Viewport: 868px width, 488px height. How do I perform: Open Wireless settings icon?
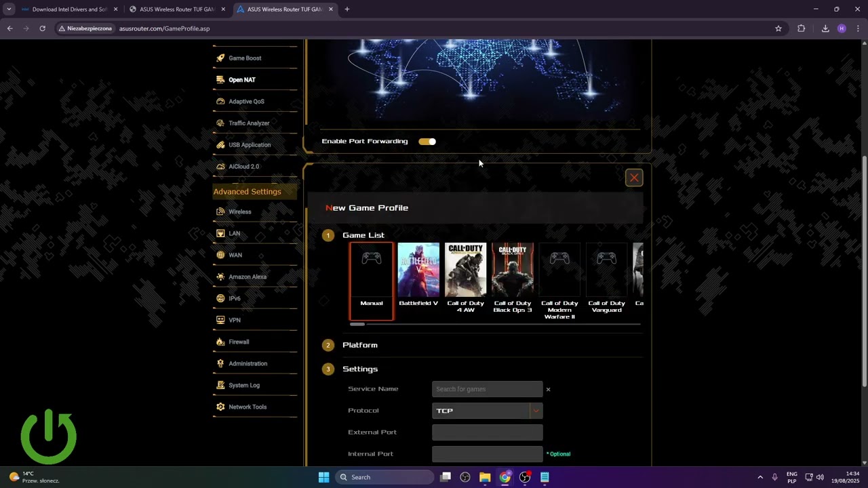[x=220, y=211]
